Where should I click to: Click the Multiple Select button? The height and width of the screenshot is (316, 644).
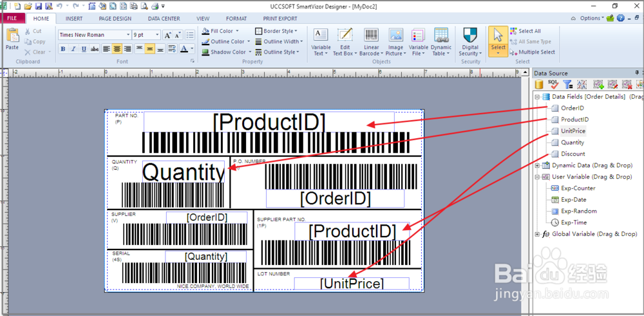coord(533,52)
